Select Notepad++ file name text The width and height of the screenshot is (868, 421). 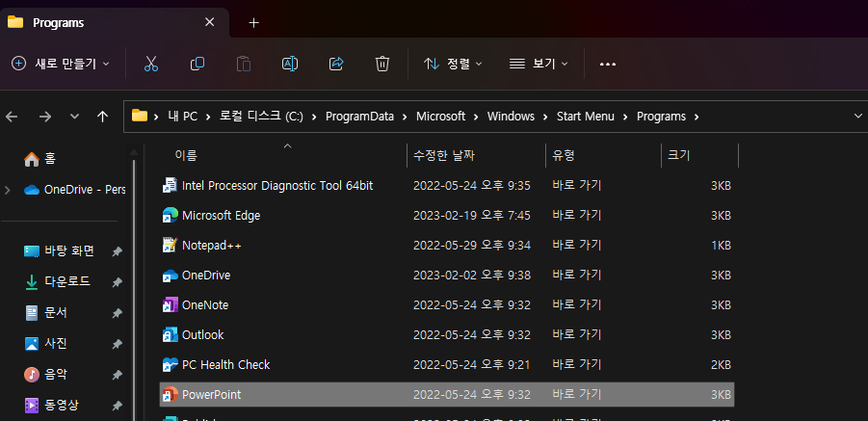[x=212, y=246]
